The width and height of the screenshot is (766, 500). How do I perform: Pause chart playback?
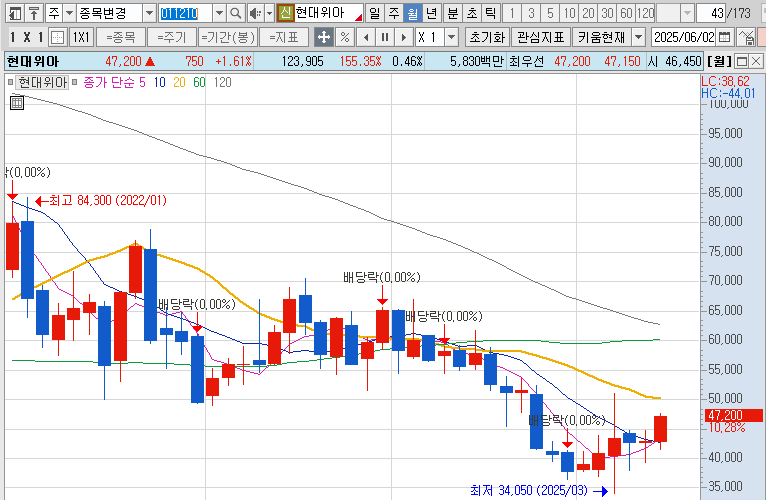coord(385,37)
